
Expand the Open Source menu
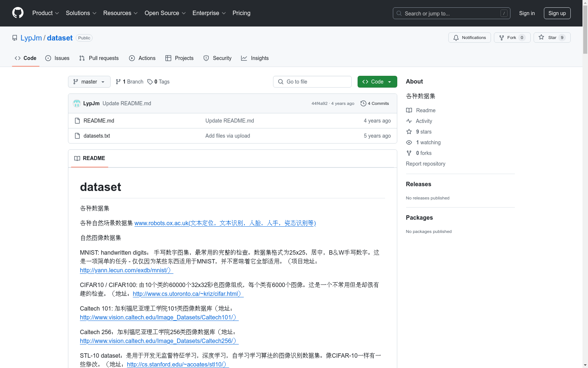coord(165,13)
